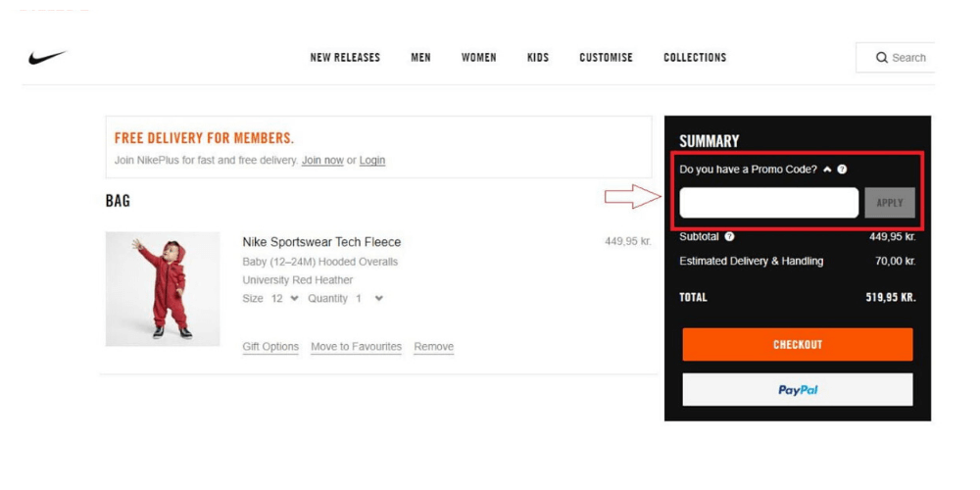Open the Men menu
The height and width of the screenshot is (490, 980).
pos(420,58)
